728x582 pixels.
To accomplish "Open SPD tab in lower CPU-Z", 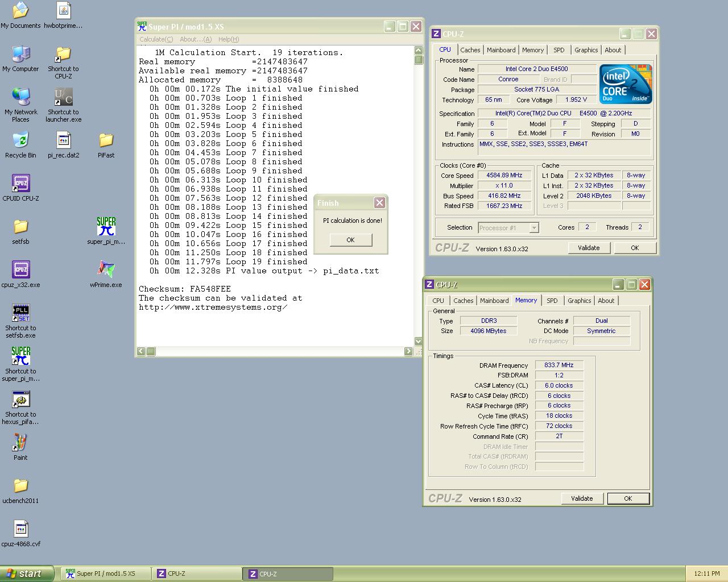I will (552, 301).
